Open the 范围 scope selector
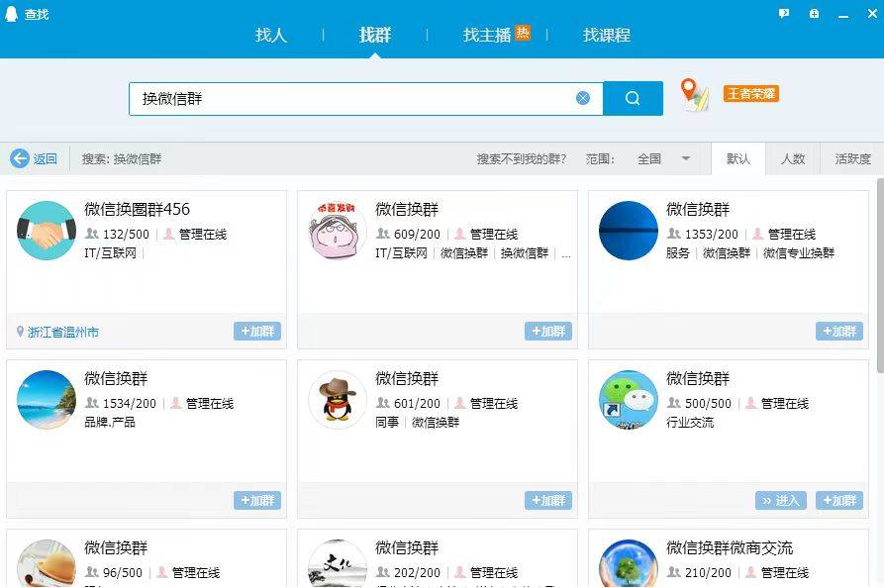This screenshot has height=588, width=884. coord(602,158)
